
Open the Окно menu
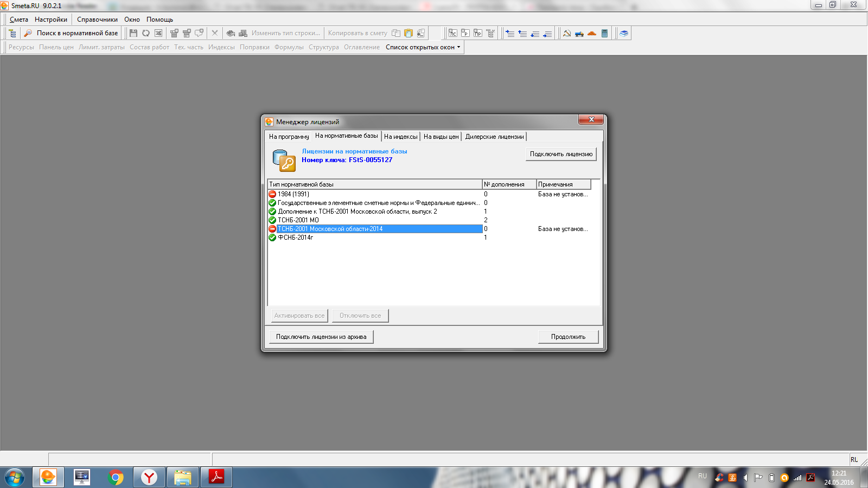pyautogui.click(x=132, y=20)
